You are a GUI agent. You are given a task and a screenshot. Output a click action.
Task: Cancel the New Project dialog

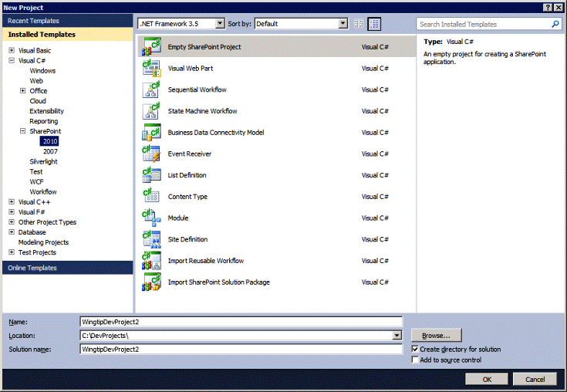coord(535,380)
